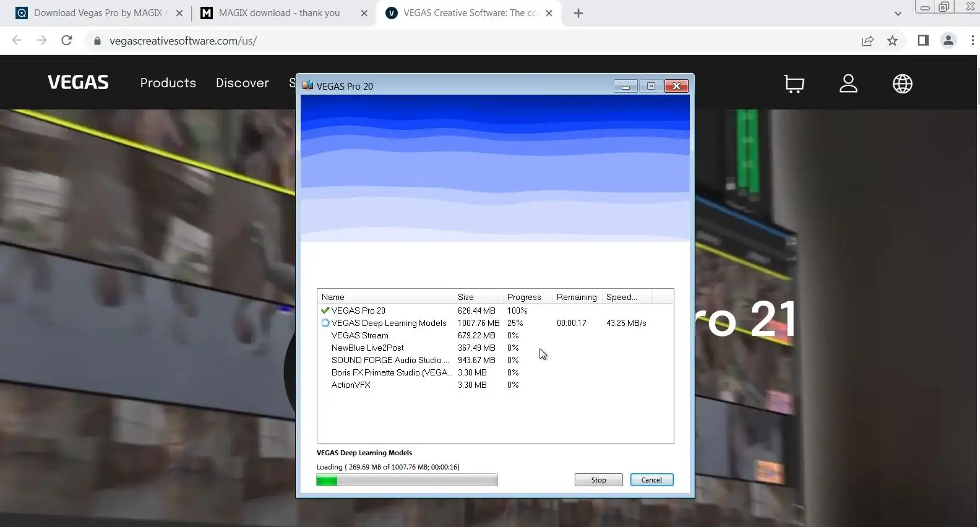The width and height of the screenshot is (980, 527).
Task: Click the site lock icon in address bar
Action: point(97,41)
